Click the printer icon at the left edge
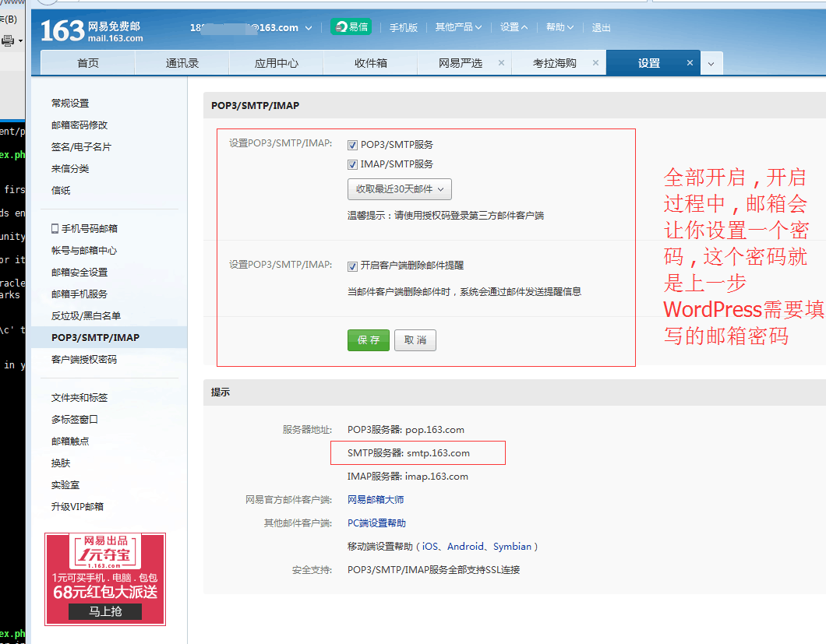 pos(8,40)
